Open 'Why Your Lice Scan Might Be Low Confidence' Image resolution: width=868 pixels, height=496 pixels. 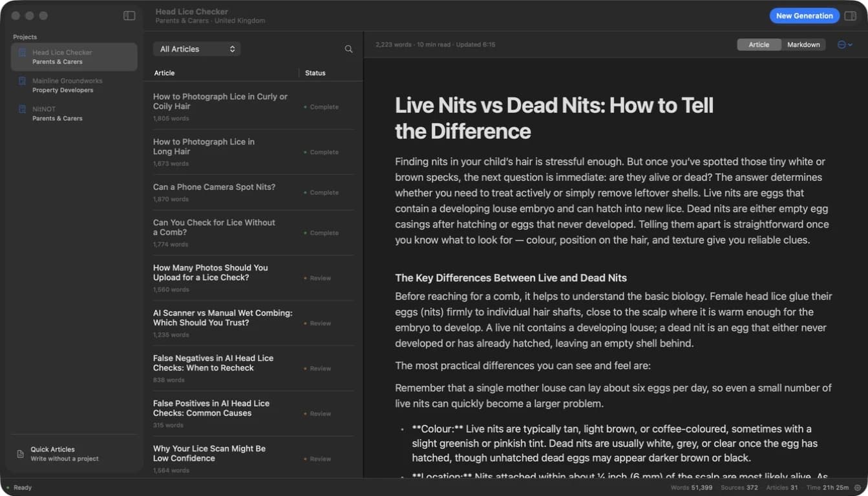tap(253, 457)
